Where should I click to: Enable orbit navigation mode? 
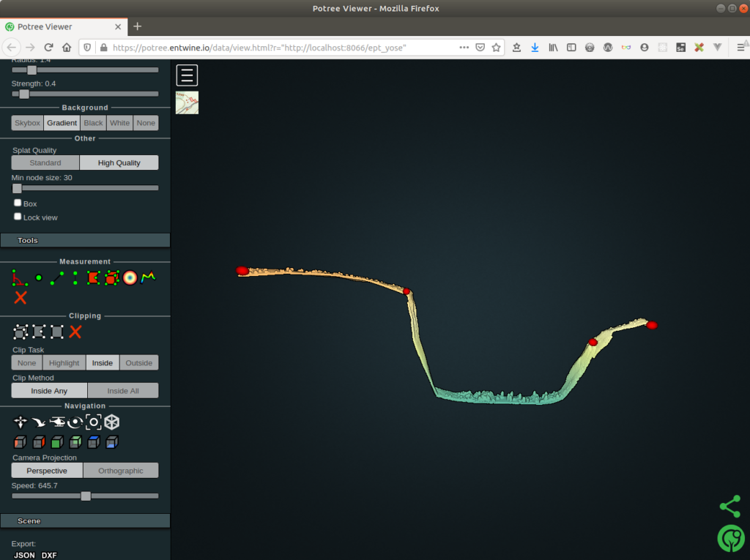click(x=75, y=422)
